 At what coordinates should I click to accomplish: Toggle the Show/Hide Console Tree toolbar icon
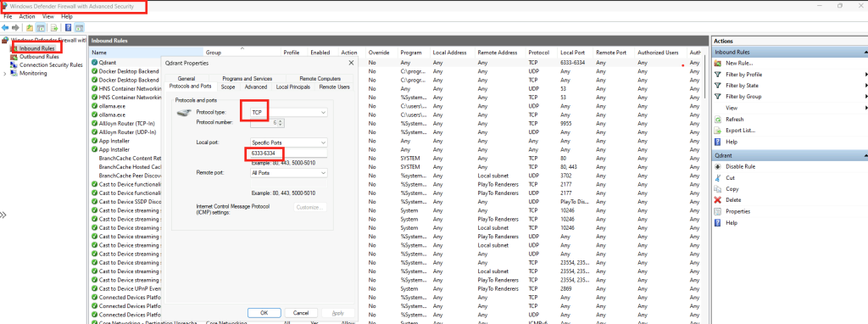tap(41, 27)
